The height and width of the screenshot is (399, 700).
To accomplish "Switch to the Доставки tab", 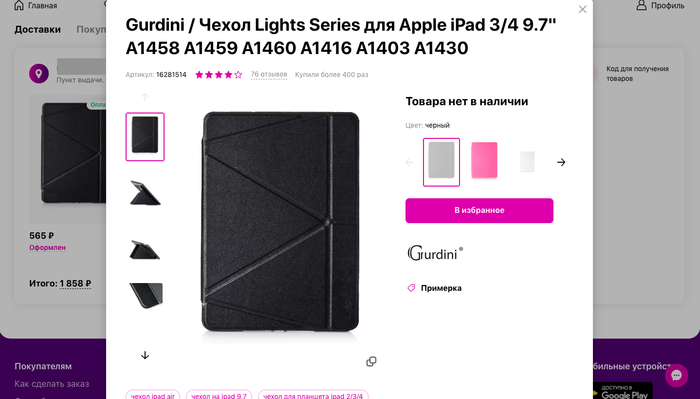I will pos(38,29).
